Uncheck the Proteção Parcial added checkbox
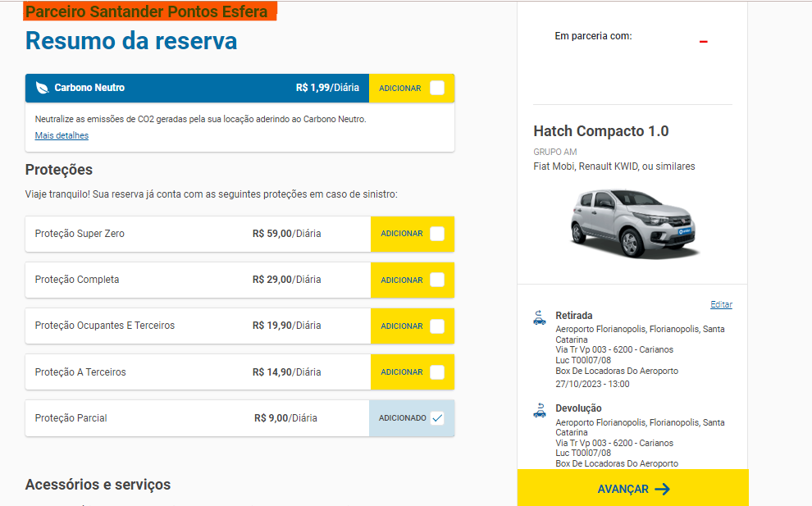The width and height of the screenshot is (812, 506). [437, 418]
